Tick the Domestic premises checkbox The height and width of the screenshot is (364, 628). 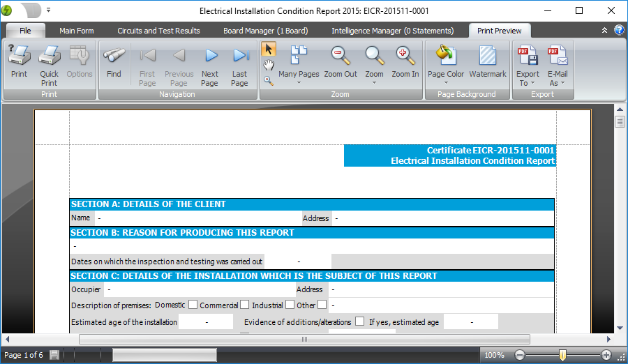193,305
